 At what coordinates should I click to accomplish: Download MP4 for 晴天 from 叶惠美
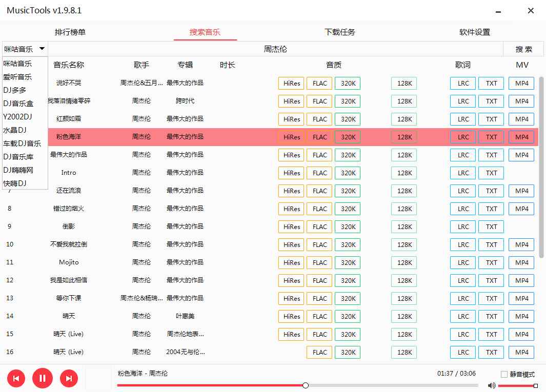pos(521,316)
